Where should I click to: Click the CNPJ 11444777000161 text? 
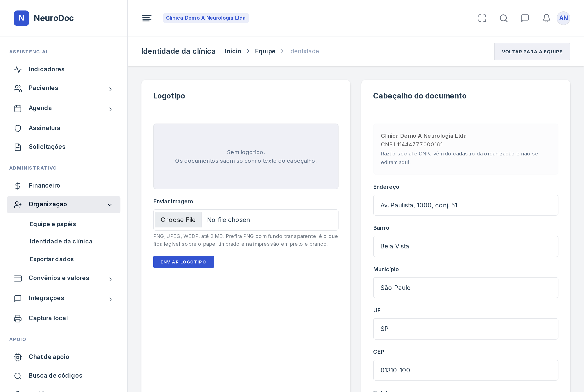[412, 144]
